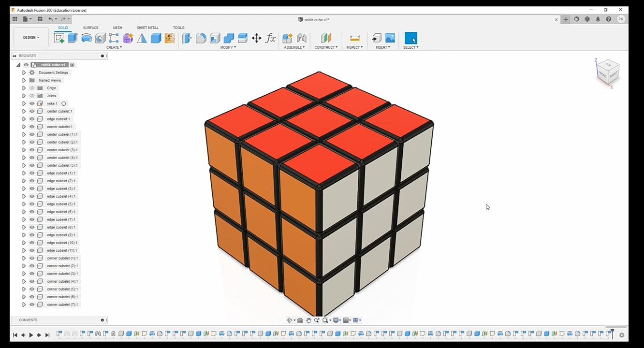Toggle visibility of the Origin folder

point(32,88)
